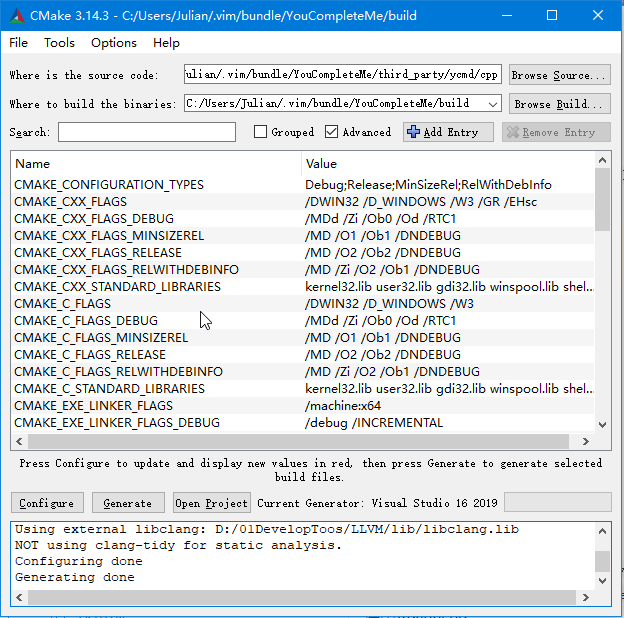Screen dimensions: 624x618
Task: Select the CMAKE_C_STANDARD_LIBRARIES entry
Action: pyautogui.click(x=109, y=388)
